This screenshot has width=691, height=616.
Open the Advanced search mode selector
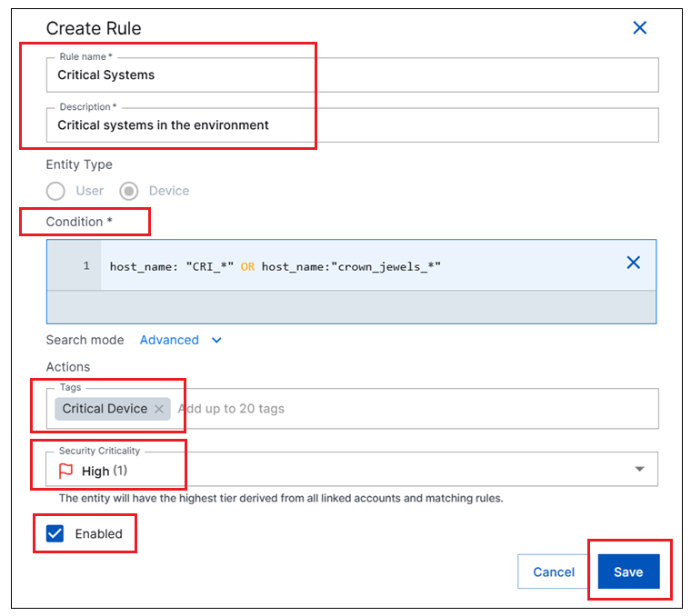coord(170,340)
